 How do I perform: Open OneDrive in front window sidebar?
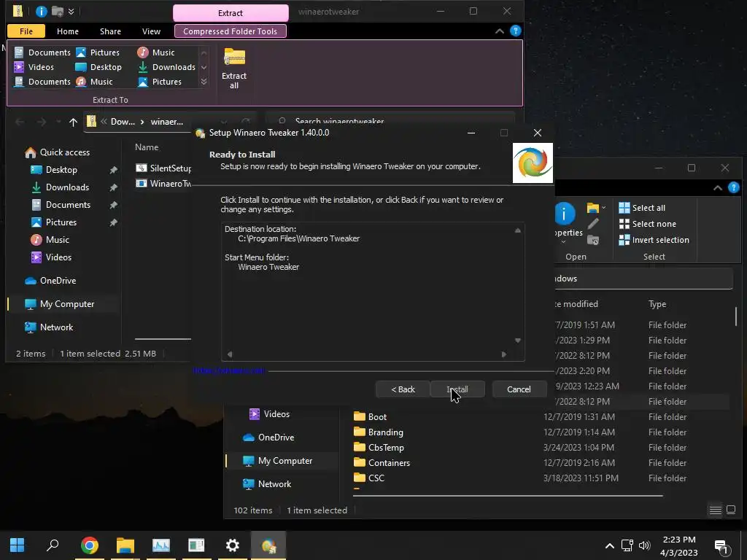tap(50, 281)
